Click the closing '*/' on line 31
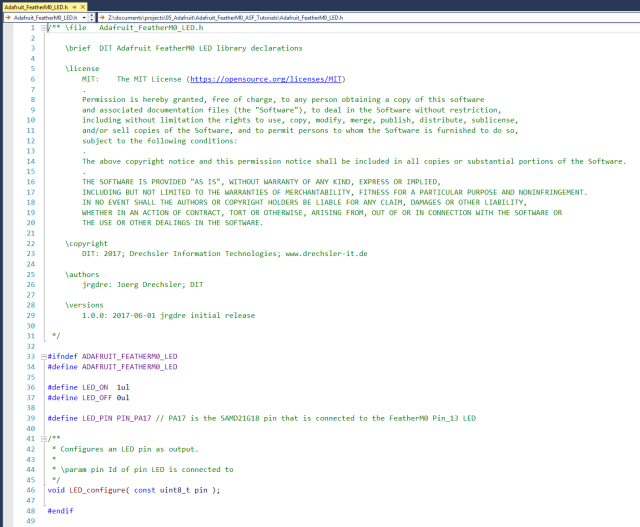This screenshot has height=527, width=640. (56, 336)
